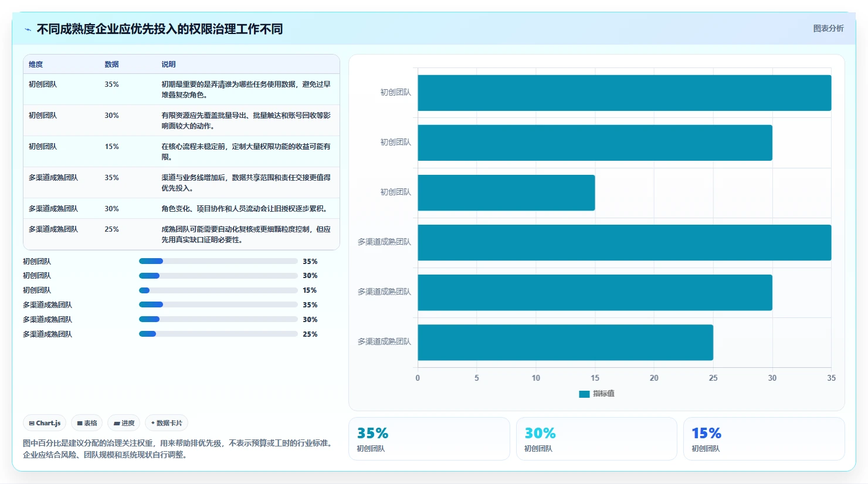
Task: Click the 初创团队 progress bar showing 35%
Action: [x=218, y=261]
